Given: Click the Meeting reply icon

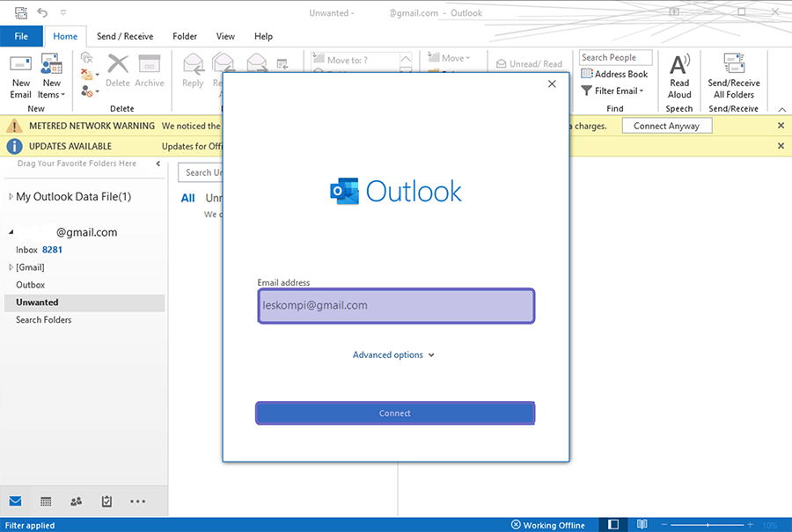Looking at the screenshot, I should [x=282, y=63].
